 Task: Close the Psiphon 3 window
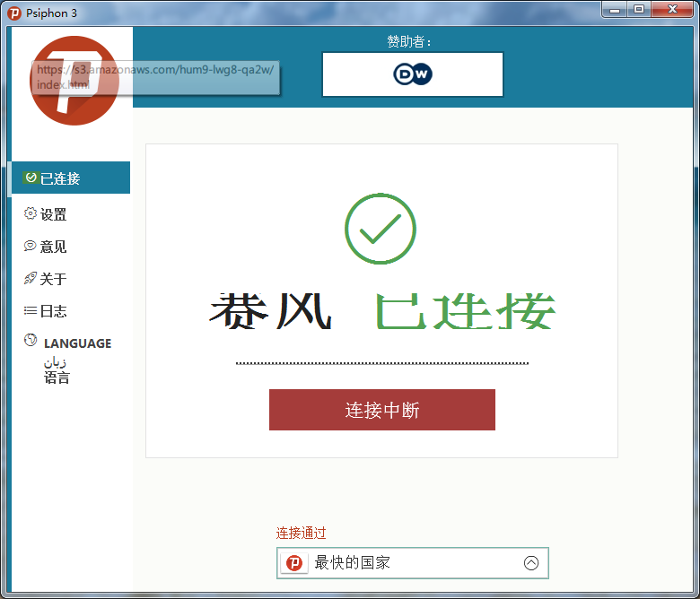click(x=673, y=9)
